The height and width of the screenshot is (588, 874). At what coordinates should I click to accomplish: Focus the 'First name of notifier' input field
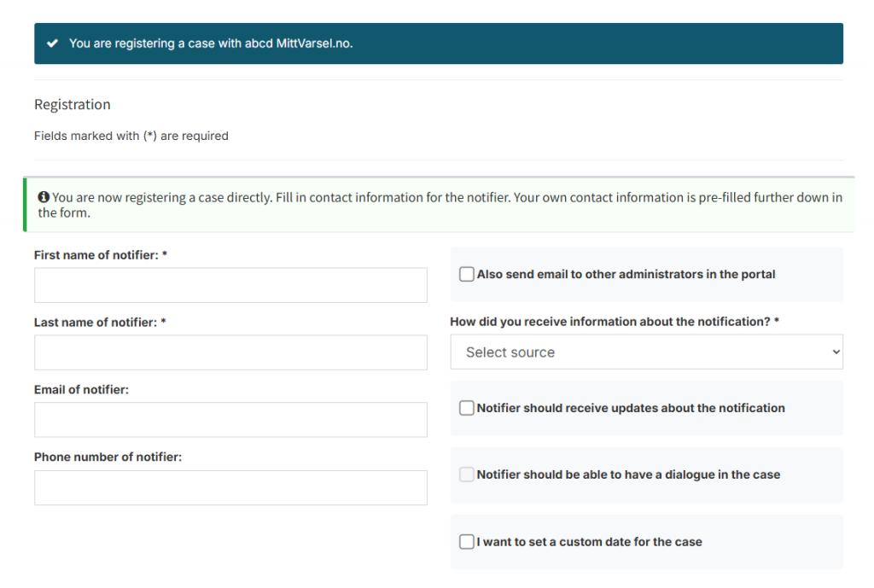[230, 285]
